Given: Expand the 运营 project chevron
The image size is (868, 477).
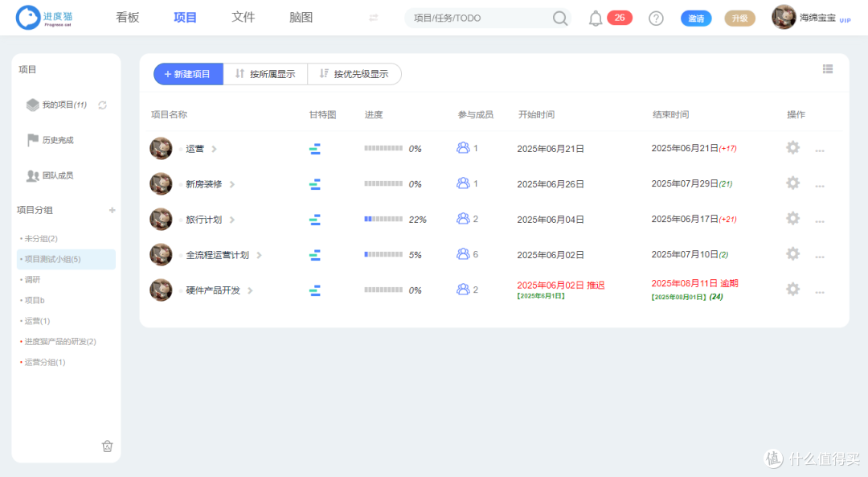Looking at the screenshot, I should coord(215,149).
